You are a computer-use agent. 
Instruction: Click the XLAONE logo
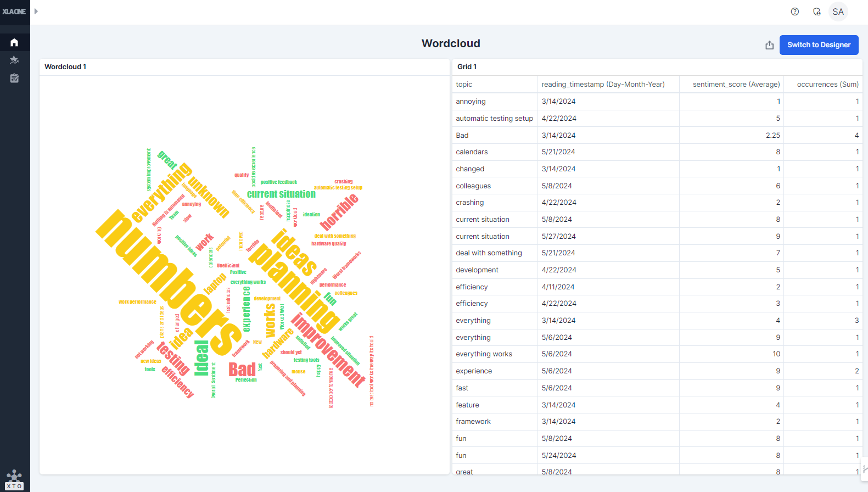point(14,12)
